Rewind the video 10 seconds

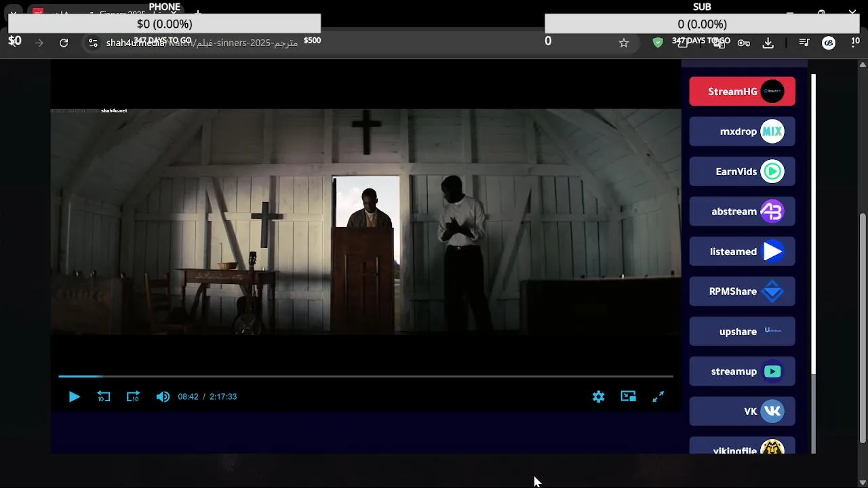(103, 396)
